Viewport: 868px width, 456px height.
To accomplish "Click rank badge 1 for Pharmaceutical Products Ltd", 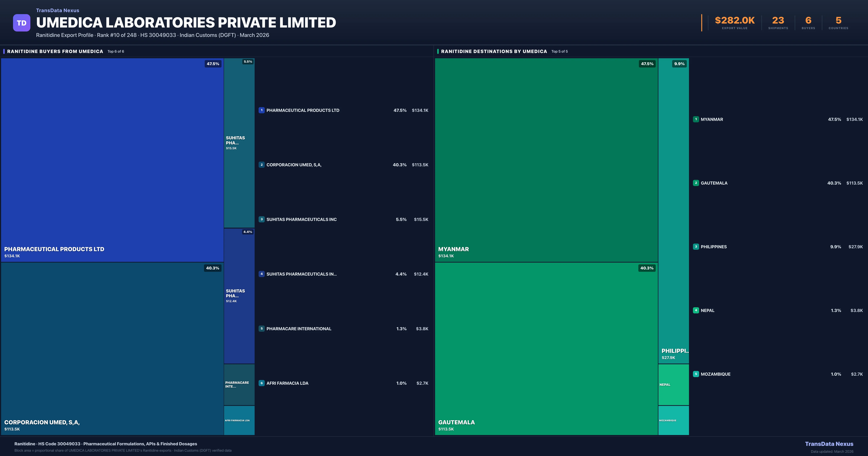I will pos(261,110).
